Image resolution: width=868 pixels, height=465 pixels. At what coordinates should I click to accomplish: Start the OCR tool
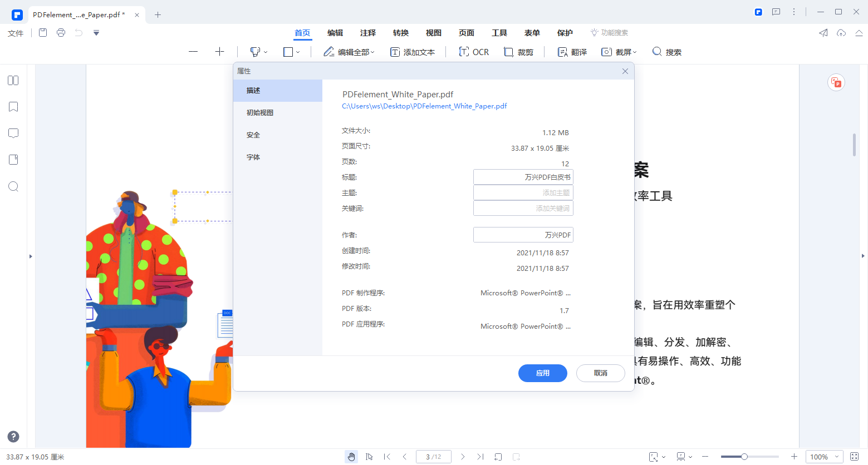pyautogui.click(x=474, y=51)
